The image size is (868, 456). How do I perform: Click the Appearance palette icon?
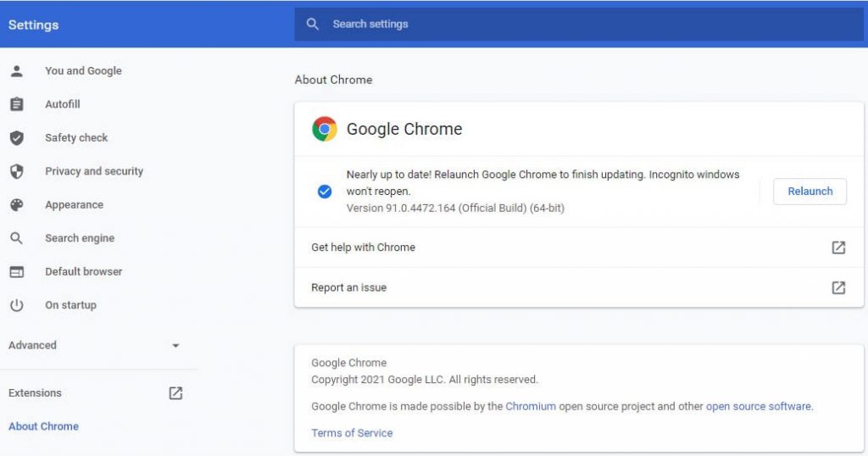17,205
